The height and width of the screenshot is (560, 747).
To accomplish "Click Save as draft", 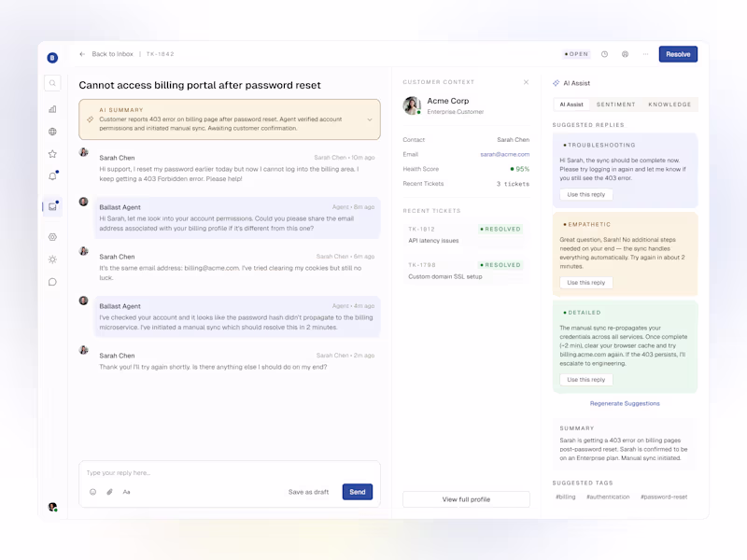I will (308, 492).
